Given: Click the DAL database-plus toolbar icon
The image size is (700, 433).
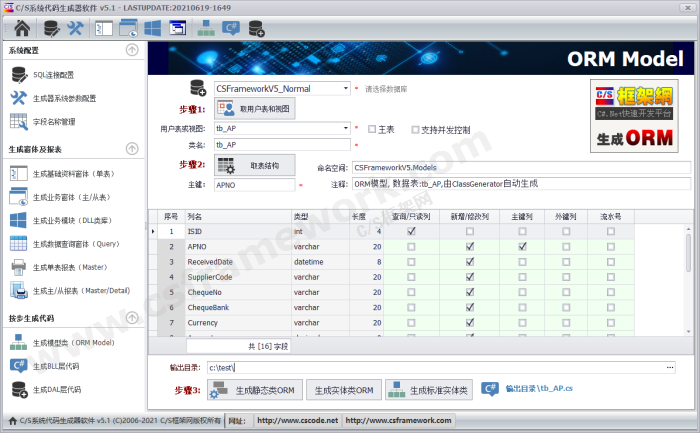Looking at the screenshot, I should click(257, 28).
